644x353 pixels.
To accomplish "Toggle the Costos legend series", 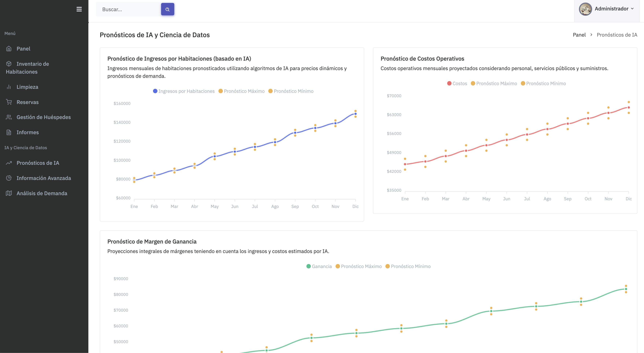I will pyautogui.click(x=457, y=83).
